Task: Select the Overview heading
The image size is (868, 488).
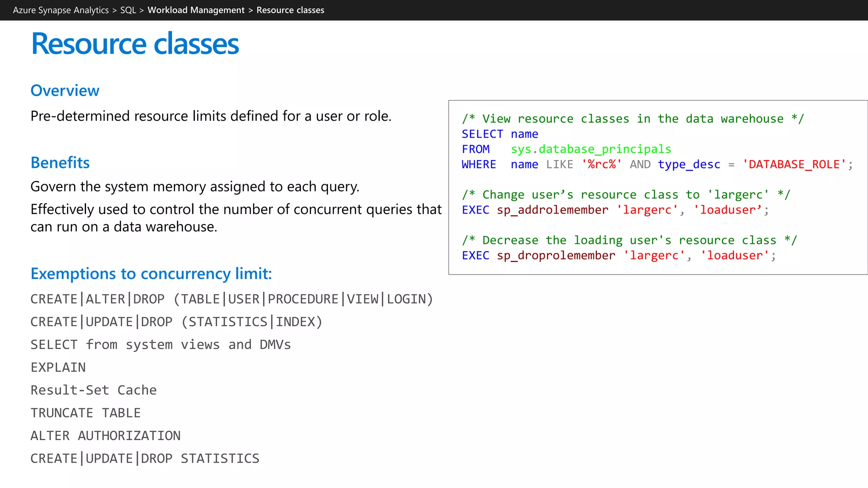Action: pyautogui.click(x=65, y=90)
